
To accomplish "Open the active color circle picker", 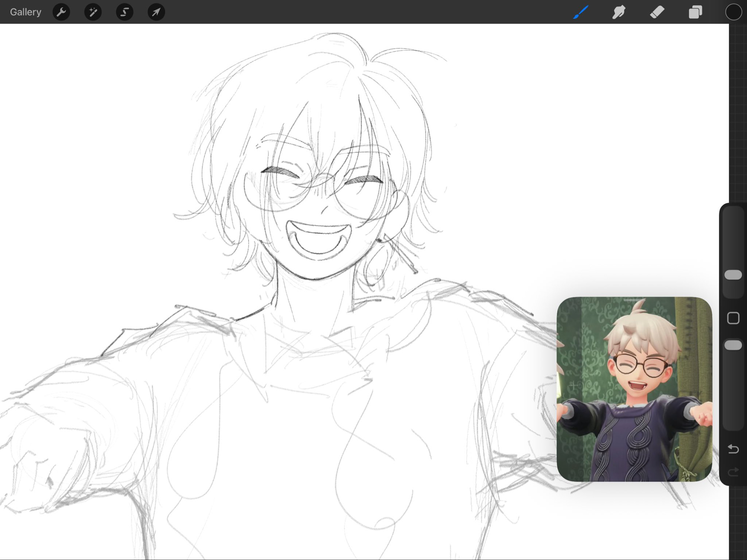I will [x=733, y=12].
